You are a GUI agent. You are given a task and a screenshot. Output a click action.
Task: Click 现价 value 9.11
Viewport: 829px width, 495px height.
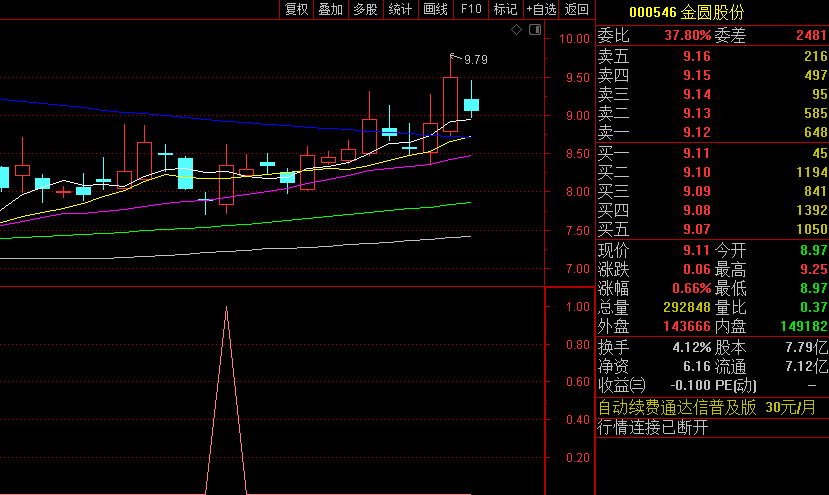pos(697,250)
